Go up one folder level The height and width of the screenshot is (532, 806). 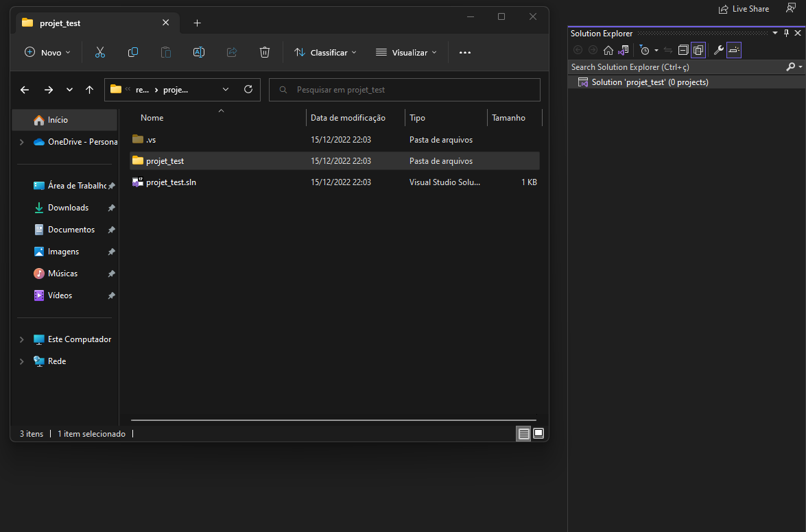[x=89, y=90]
